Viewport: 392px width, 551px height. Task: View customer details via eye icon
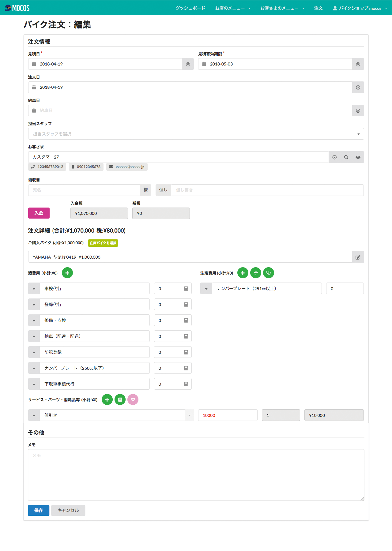pyautogui.click(x=358, y=157)
